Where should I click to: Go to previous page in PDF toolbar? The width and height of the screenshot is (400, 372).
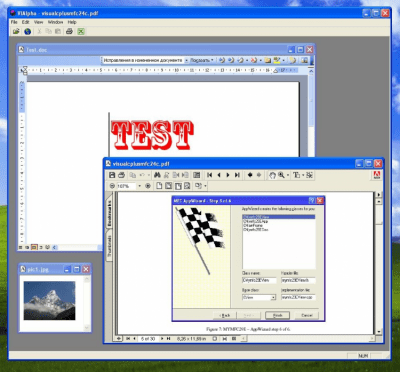pyautogui.click(x=219, y=175)
